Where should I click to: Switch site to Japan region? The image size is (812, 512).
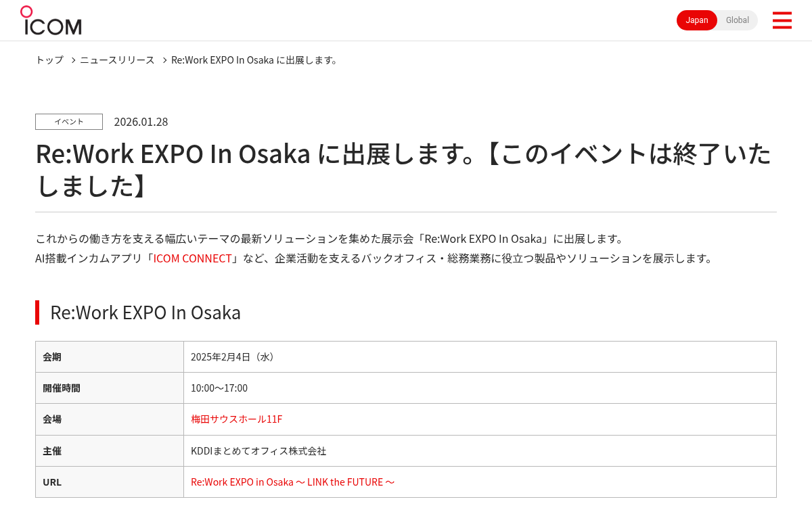point(697,20)
